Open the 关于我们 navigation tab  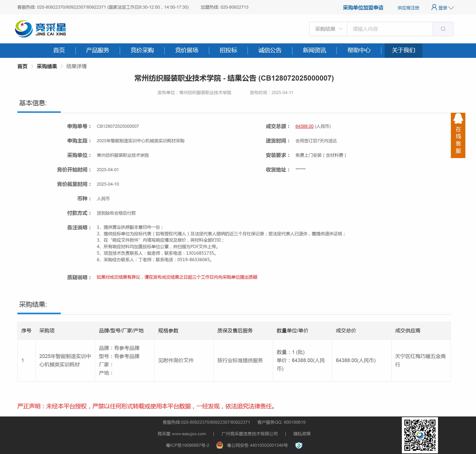click(x=403, y=50)
